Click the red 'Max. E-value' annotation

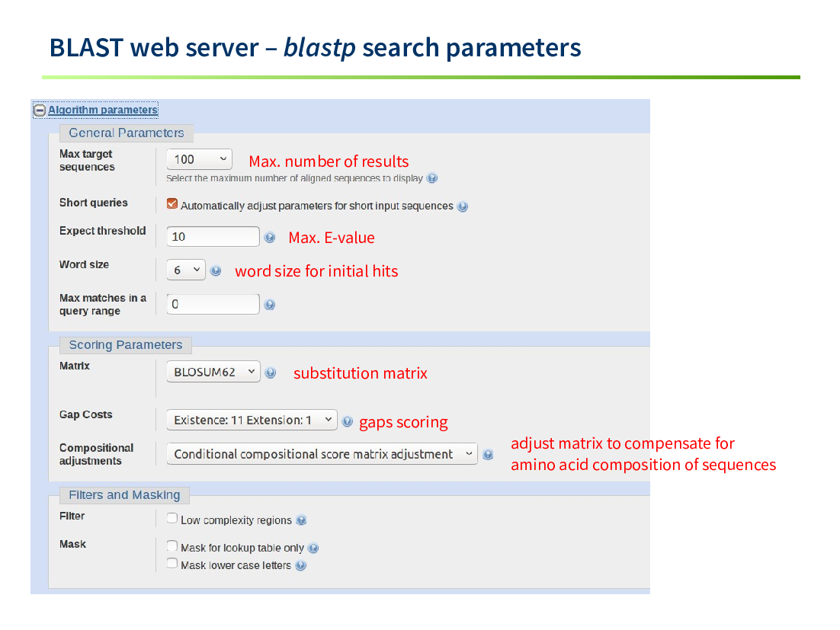pos(331,237)
